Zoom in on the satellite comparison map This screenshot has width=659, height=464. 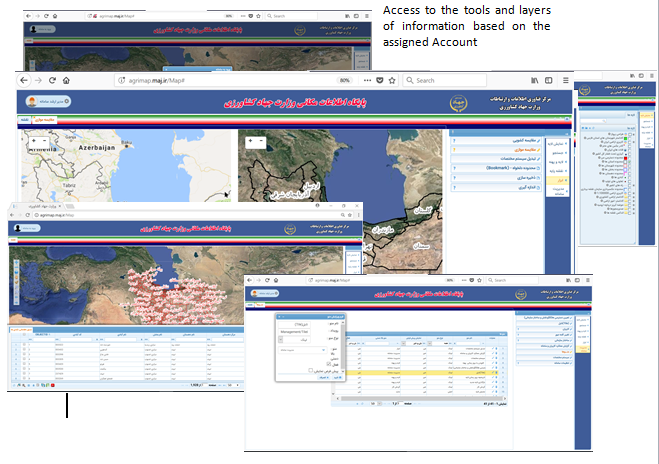250,141
